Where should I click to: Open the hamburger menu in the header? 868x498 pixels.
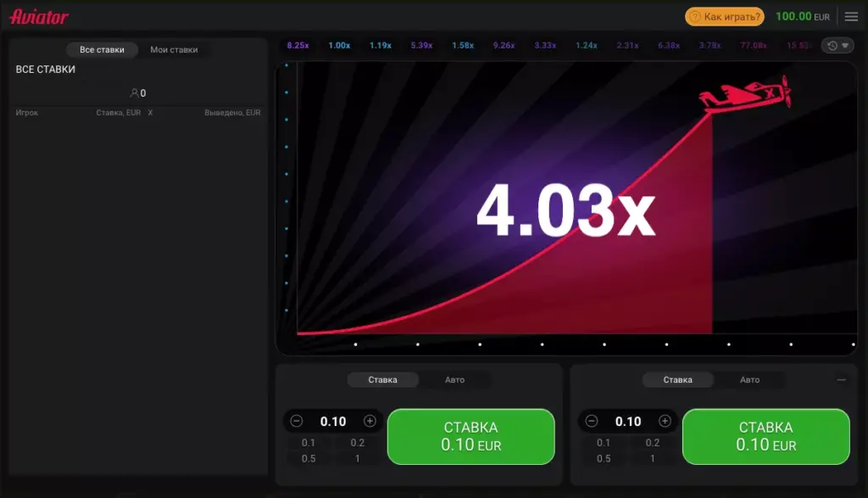(x=851, y=17)
